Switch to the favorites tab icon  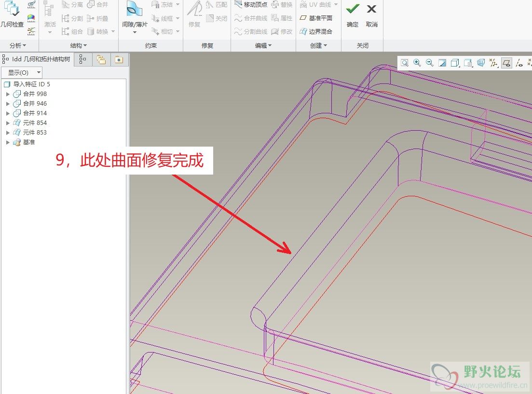(119, 60)
